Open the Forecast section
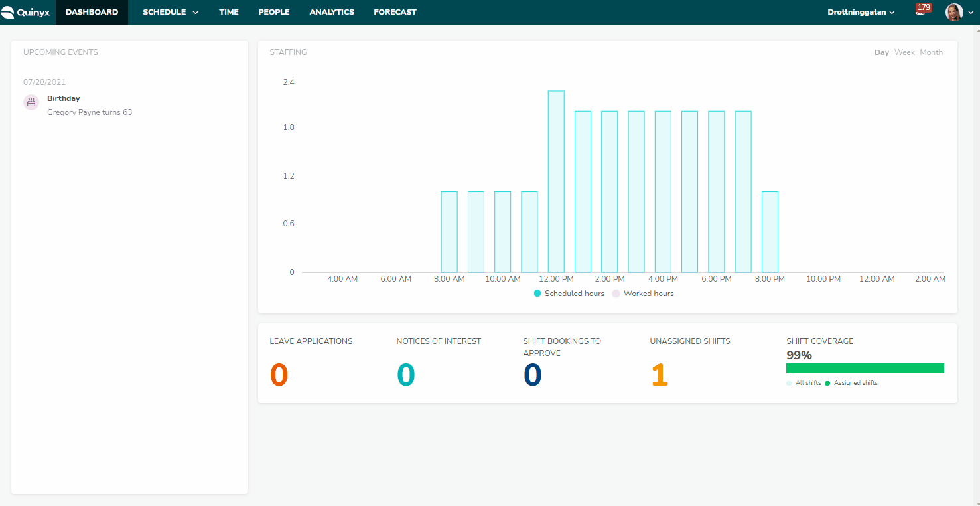The width and height of the screenshot is (980, 506). pyautogui.click(x=395, y=12)
